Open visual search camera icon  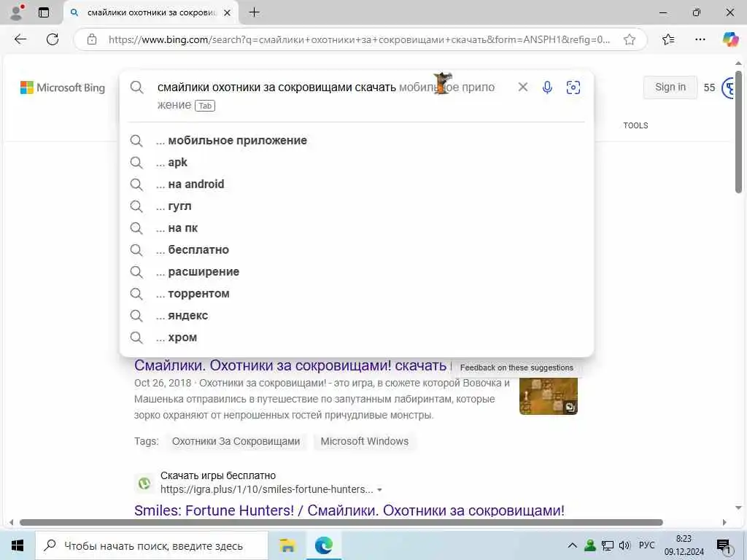pos(573,87)
